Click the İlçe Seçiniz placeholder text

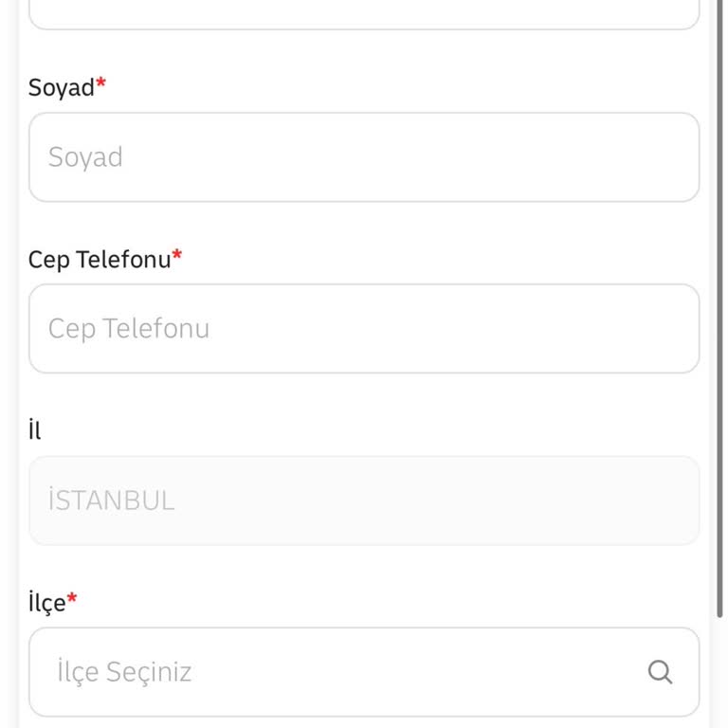(124, 672)
